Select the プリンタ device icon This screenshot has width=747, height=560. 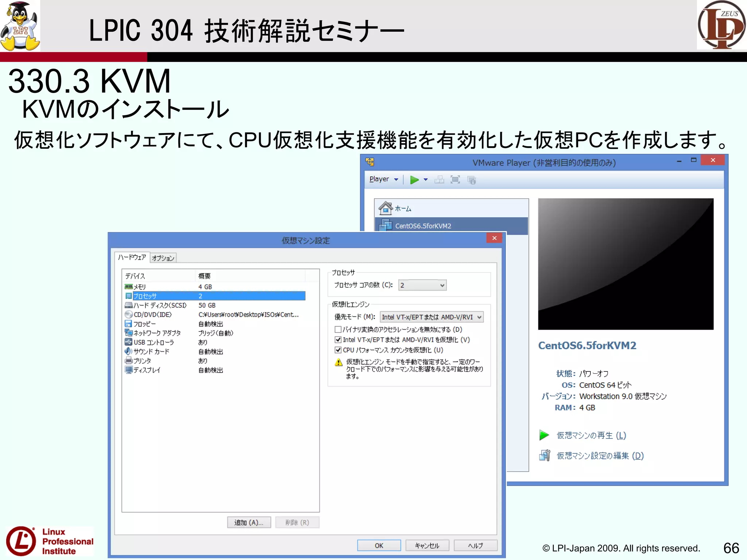point(129,361)
